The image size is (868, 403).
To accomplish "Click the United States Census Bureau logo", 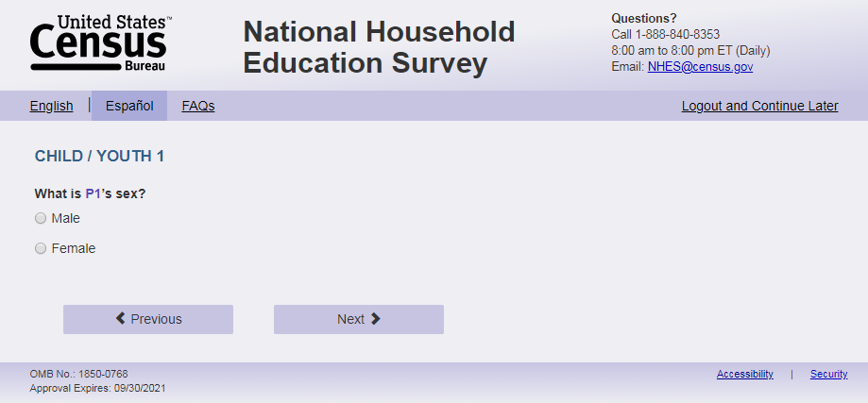I will pyautogui.click(x=99, y=43).
